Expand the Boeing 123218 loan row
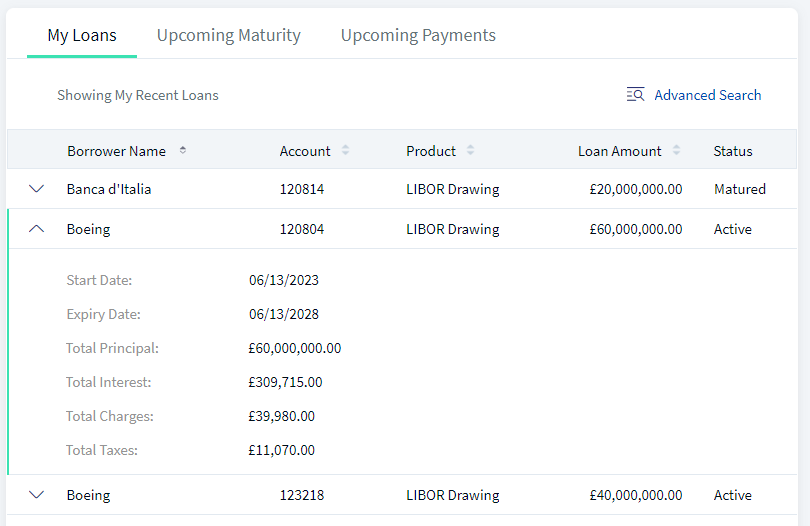810x526 pixels. 36,494
